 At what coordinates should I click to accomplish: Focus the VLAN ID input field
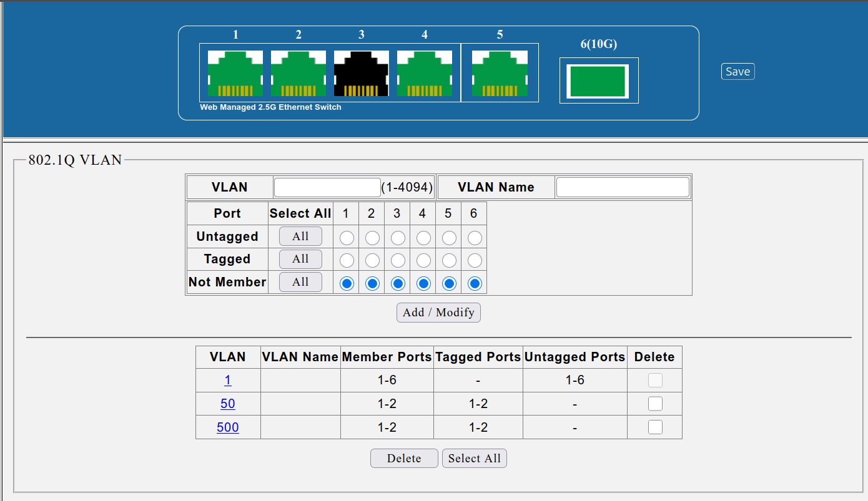tap(327, 187)
